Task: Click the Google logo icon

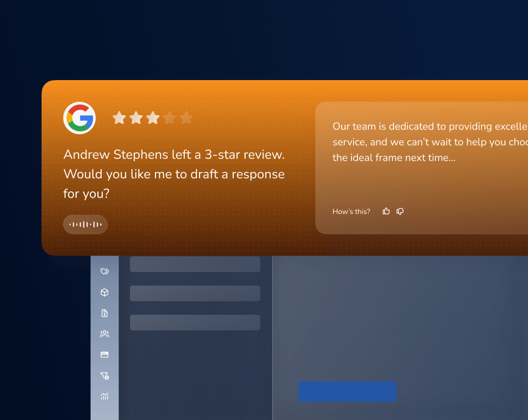Action: tap(80, 118)
